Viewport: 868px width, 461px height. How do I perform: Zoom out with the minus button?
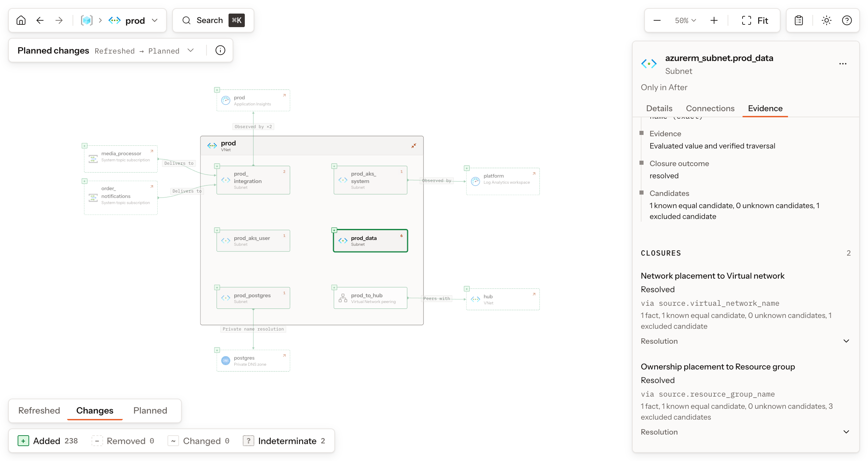pos(657,20)
